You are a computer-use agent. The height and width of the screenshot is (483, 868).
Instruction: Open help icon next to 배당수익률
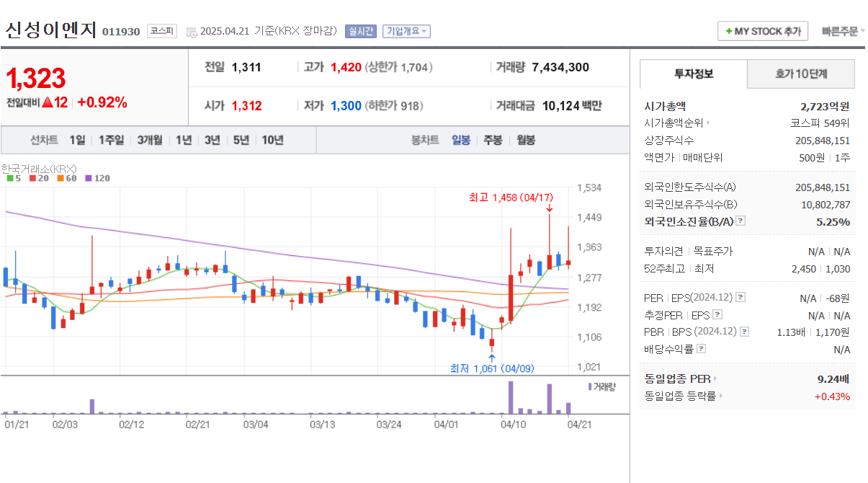(x=701, y=349)
